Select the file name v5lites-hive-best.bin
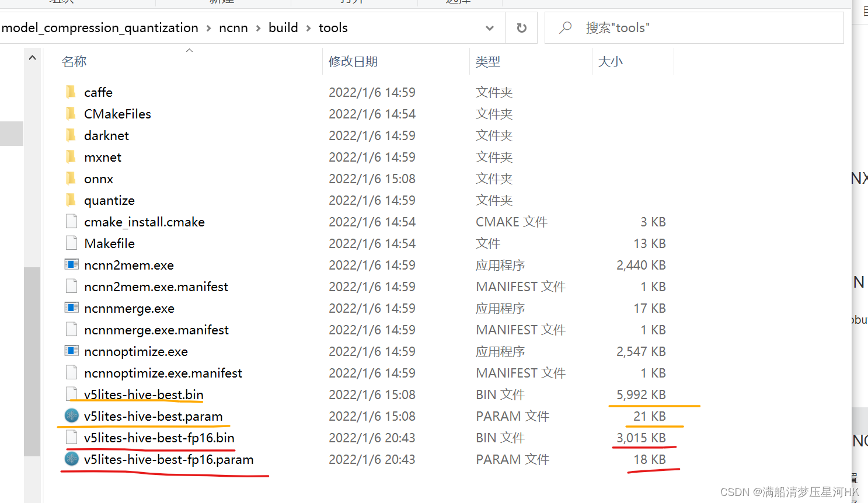This screenshot has width=868, height=503. [x=144, y=394]
